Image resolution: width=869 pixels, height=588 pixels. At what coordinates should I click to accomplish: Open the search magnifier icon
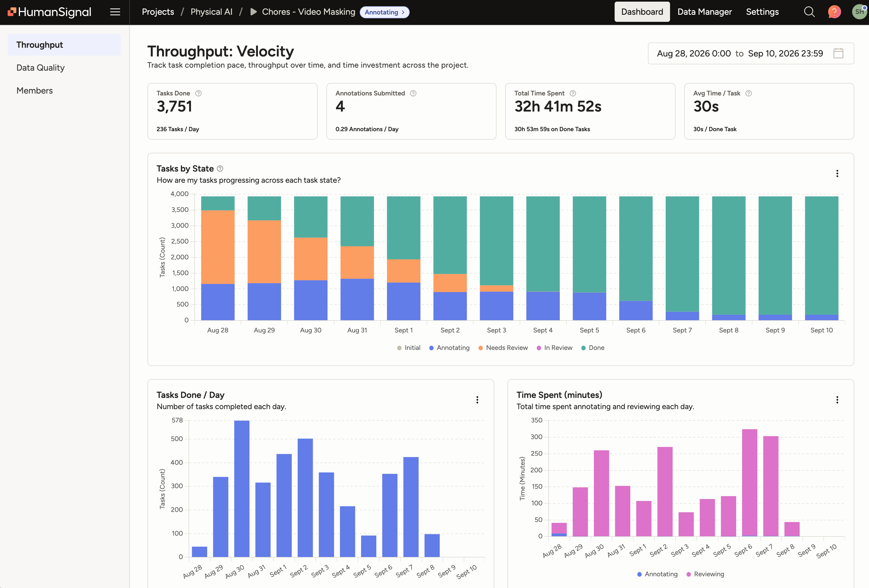click(809, 12)
